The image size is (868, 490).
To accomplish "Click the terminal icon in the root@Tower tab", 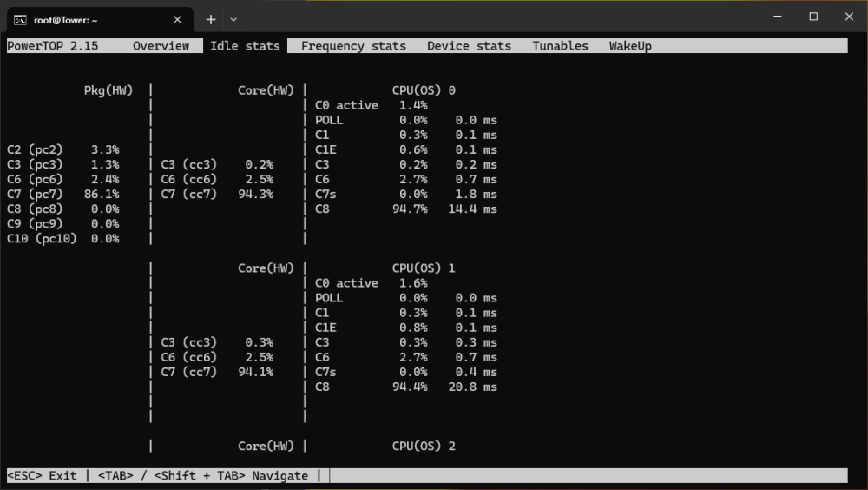I will (21, 20).
